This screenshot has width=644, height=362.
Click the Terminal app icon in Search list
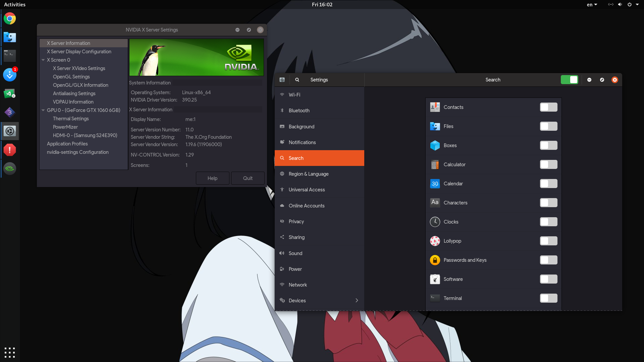click(x=435, y=298)
